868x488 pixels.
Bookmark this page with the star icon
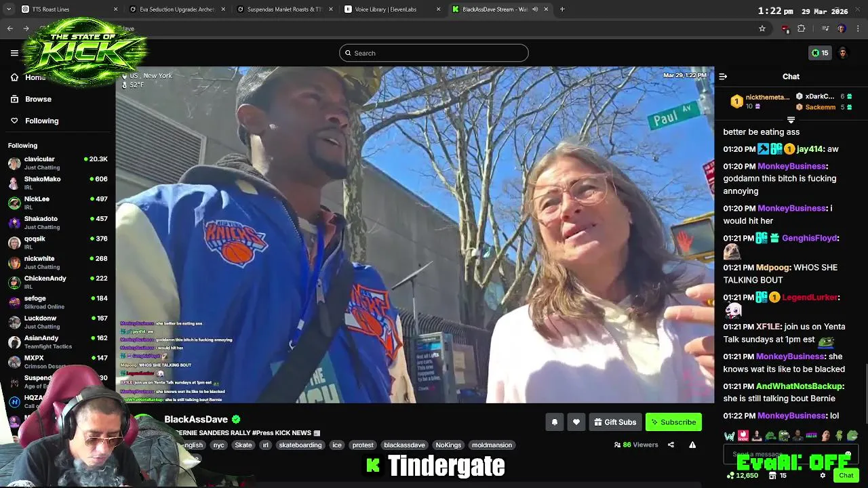pyautogui.click(x=762, y=28)
